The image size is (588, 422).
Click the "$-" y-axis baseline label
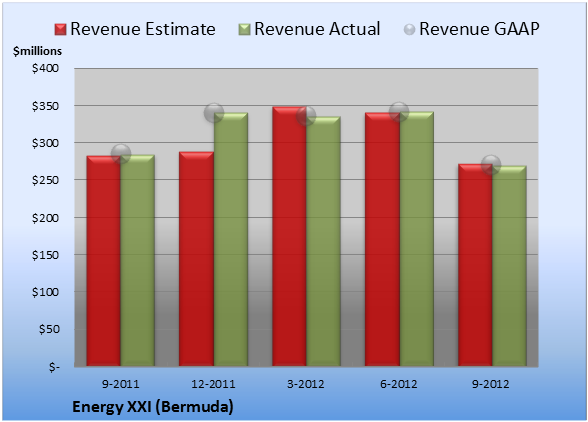54,367
